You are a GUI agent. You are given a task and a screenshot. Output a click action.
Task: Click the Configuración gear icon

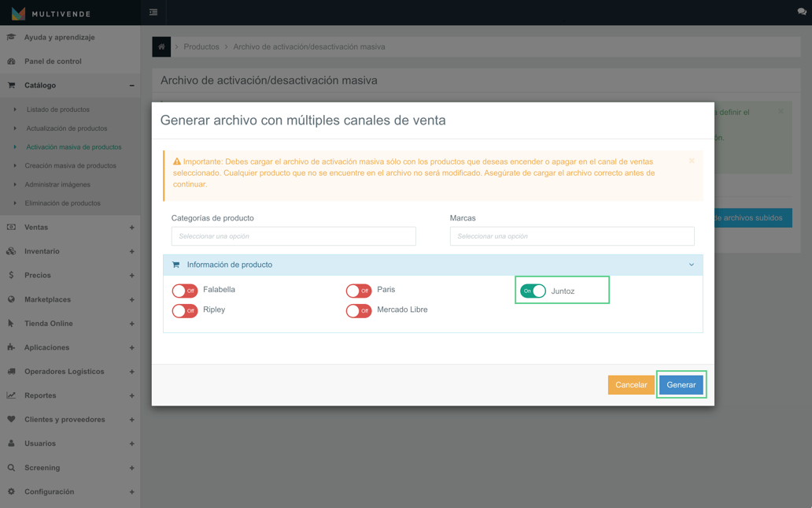tap(11, 491)
